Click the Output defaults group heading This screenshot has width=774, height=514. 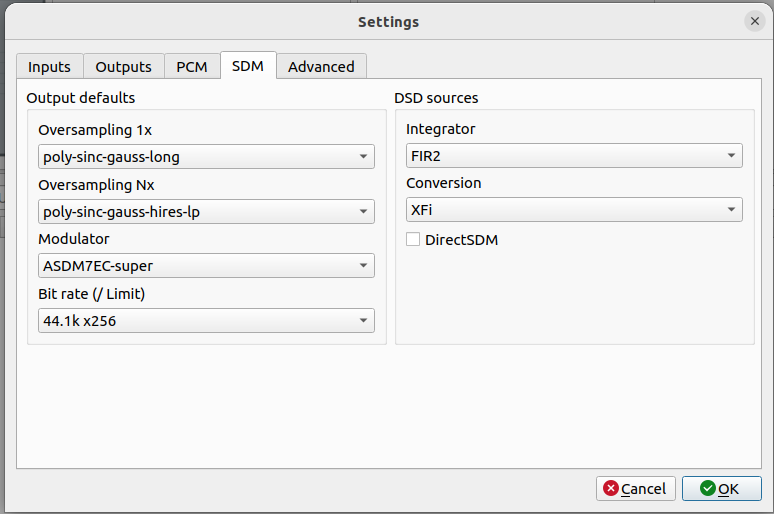tap(81, 98)
